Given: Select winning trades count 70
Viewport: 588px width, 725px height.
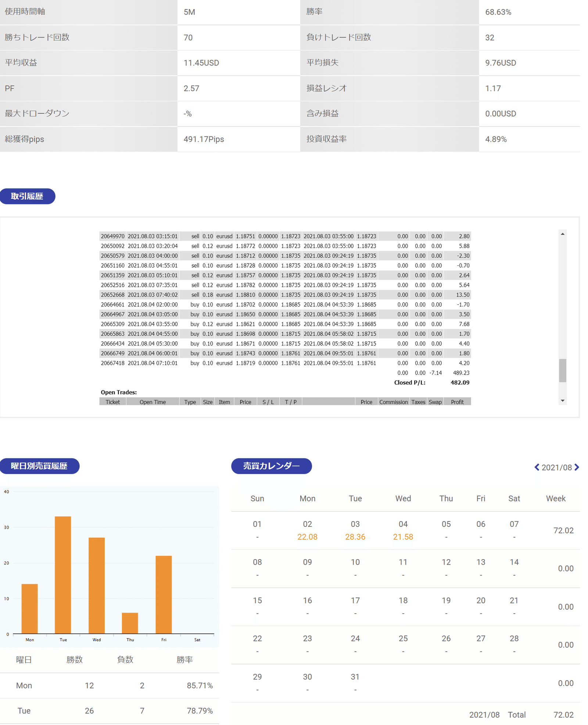Looking at the screenshot, I should pos(188,37).
